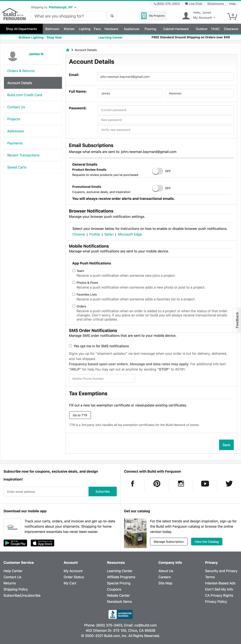
Task: Click the Pinterest social icon
Action: coord(157,484)
